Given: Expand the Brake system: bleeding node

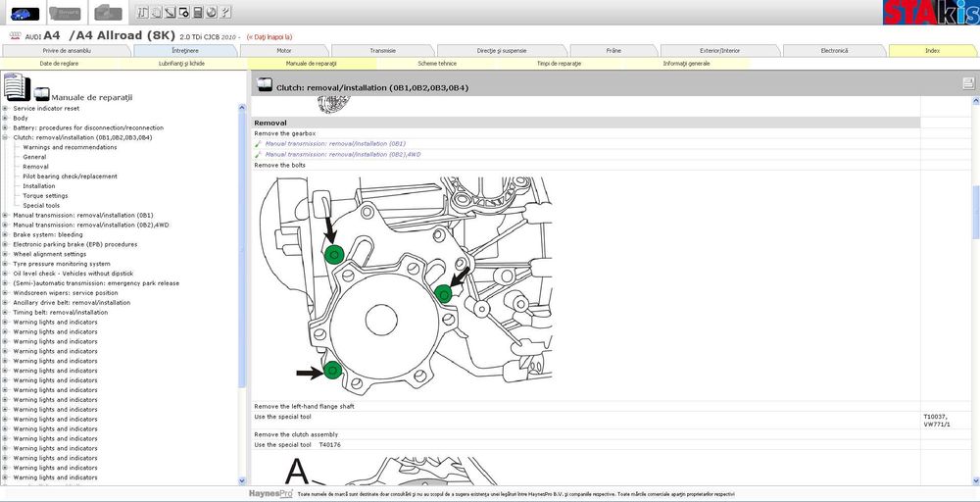Looking at the screenshot, I should pos(5,234).
